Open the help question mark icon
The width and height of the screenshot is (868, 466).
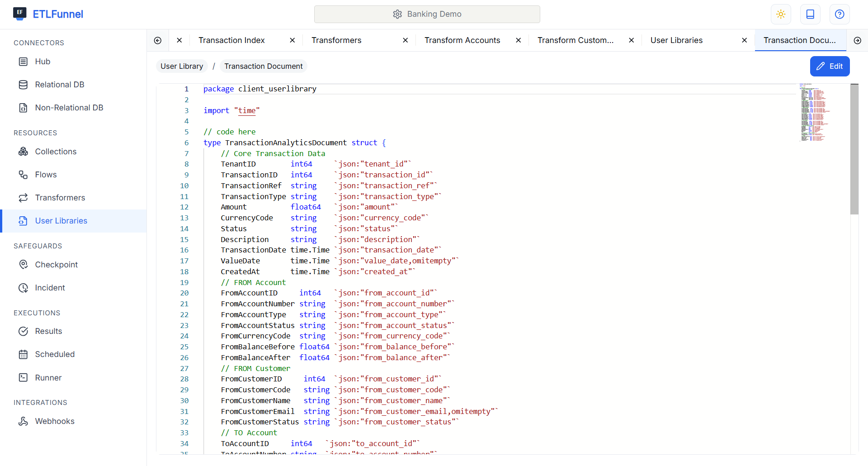(840, 14)
